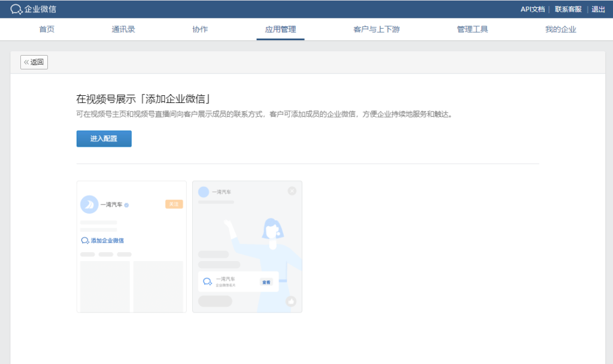Go to the 首页 tab

point(47,29)
